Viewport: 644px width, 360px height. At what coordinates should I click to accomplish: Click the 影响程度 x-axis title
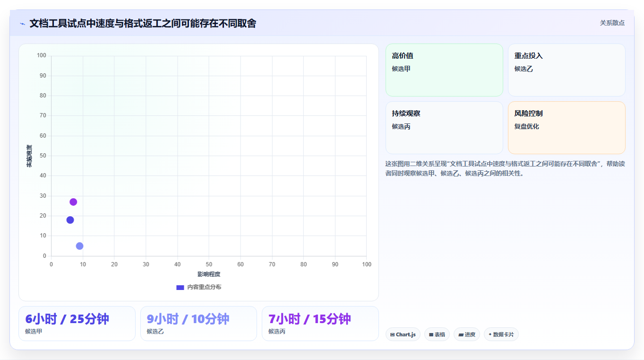[209, 274]
